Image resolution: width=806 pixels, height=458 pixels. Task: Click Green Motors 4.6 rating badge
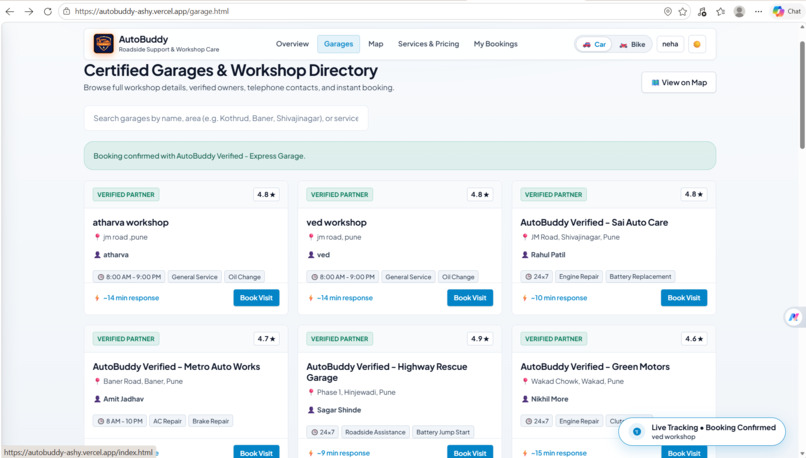[693, 339]
